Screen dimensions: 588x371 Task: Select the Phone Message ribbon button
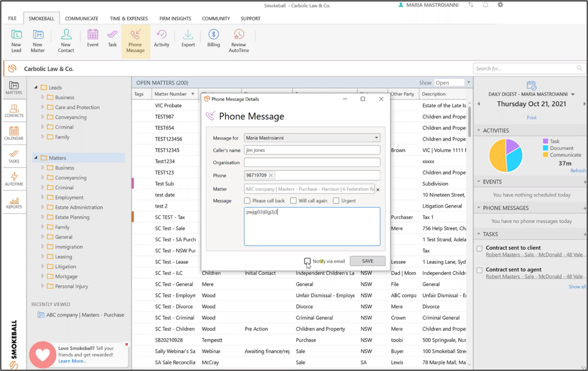[x=135, y=41]
